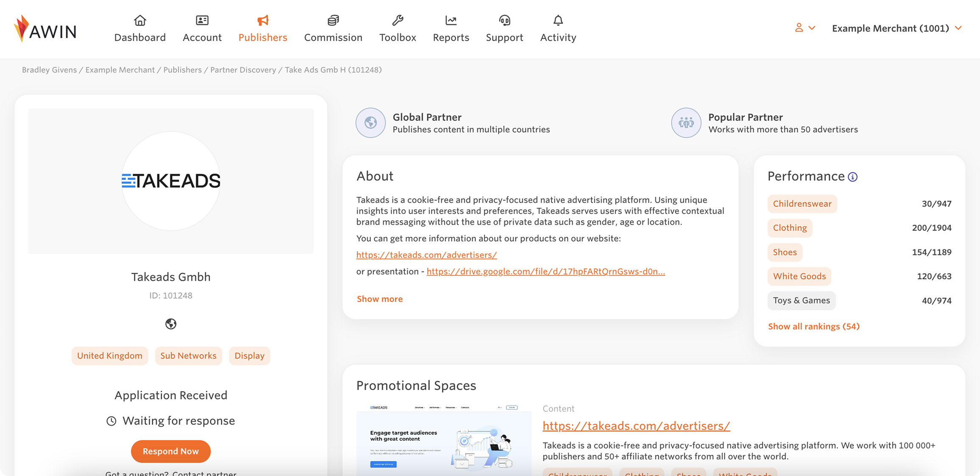
Task: Open the Support headset icon
Action: pyautogui.click(x=504, y=20)
